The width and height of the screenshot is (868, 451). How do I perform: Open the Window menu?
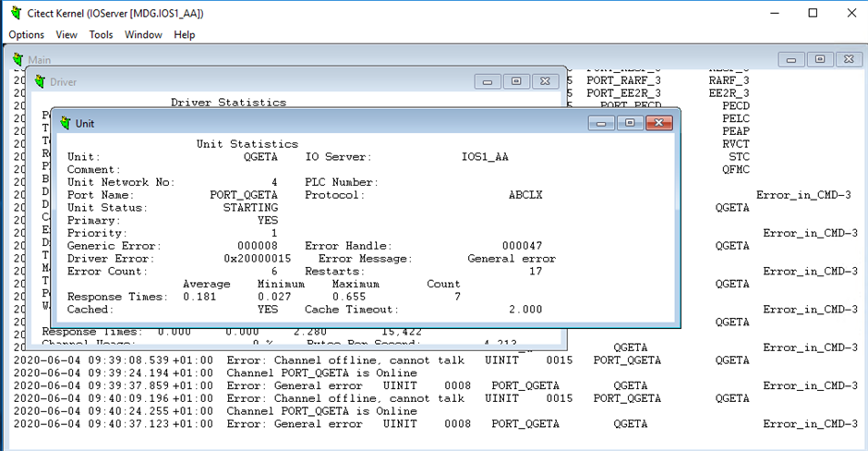[143, 34]
